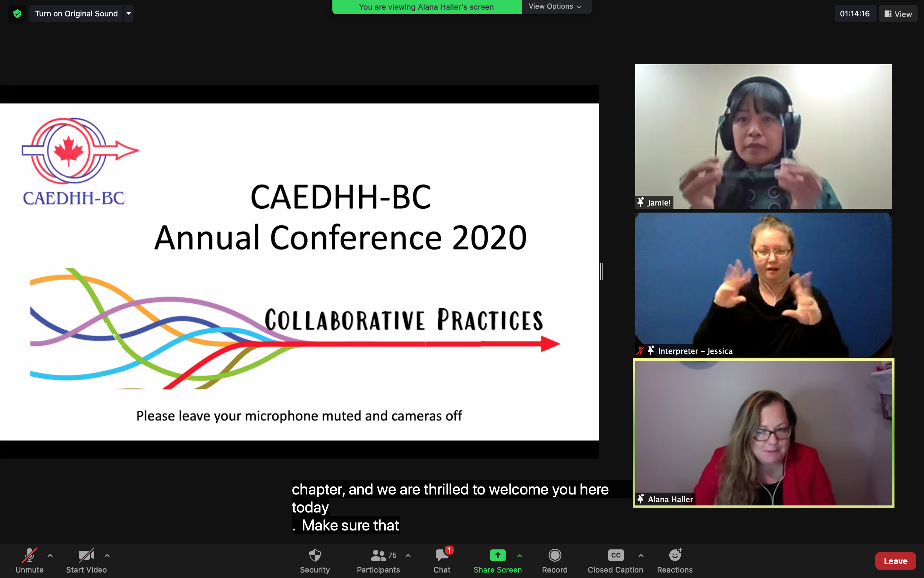
Task: Open the Original Sound dropdown arrow
Action: click(x=129, y=14)
